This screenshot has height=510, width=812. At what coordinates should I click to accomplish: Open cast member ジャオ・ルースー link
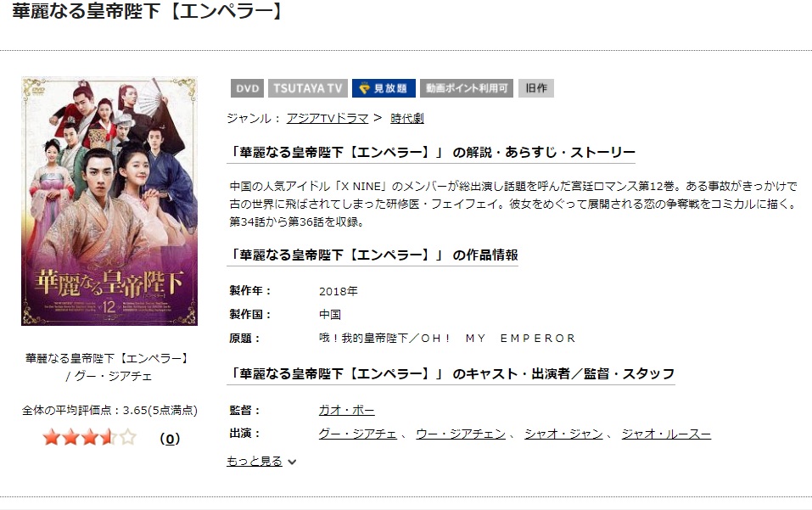(x=666, y=434)
